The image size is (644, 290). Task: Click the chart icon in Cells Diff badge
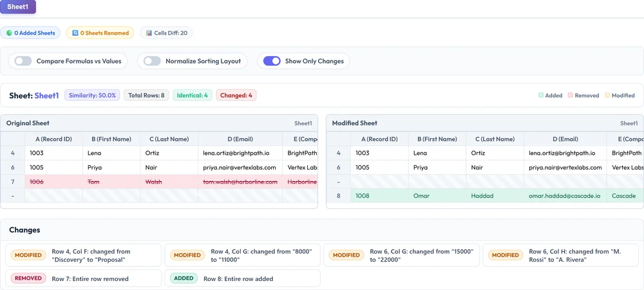(x=149, y=33)
